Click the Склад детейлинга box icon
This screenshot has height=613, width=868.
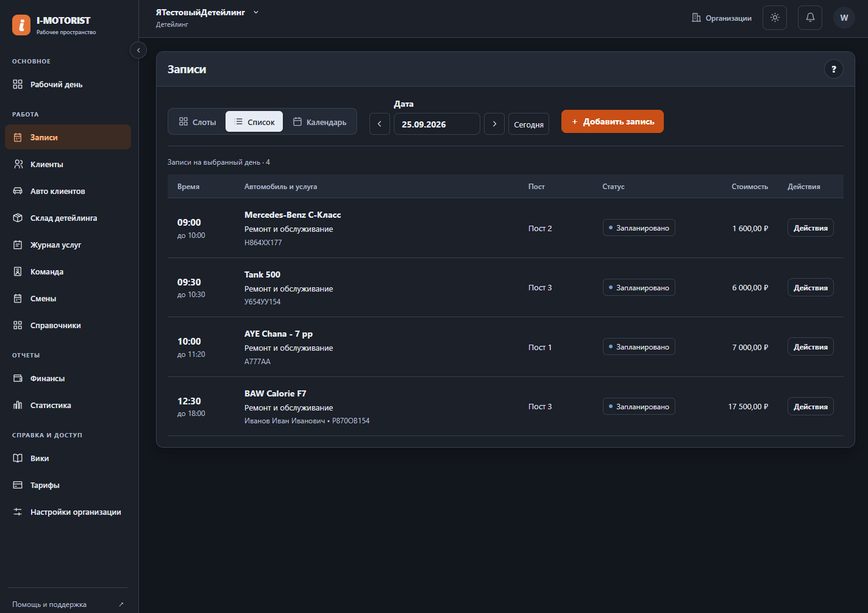pyautogui.click(x=18, y=218)
